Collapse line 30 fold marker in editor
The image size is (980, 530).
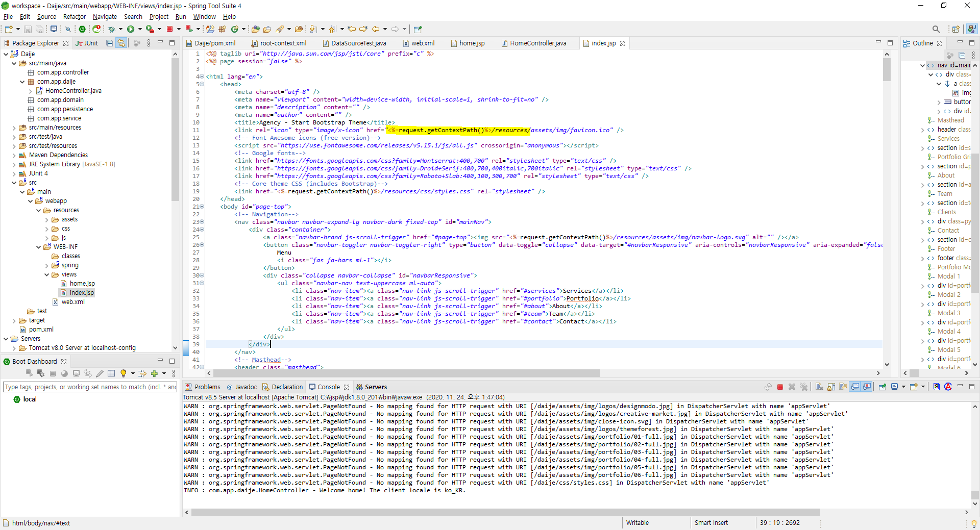pyautogui.click(x=202, y=275)
